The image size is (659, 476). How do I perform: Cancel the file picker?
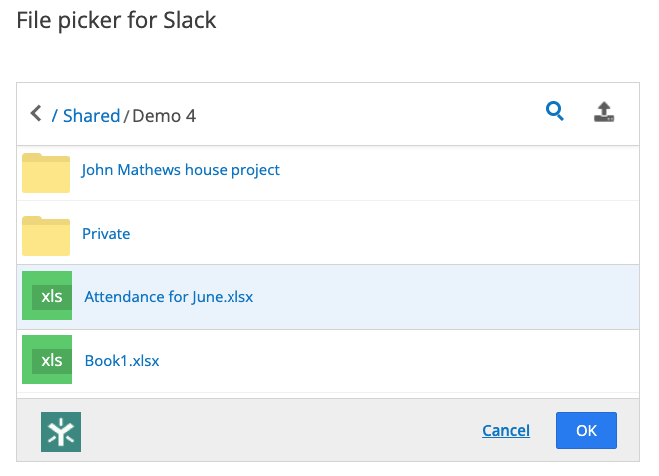506,430
